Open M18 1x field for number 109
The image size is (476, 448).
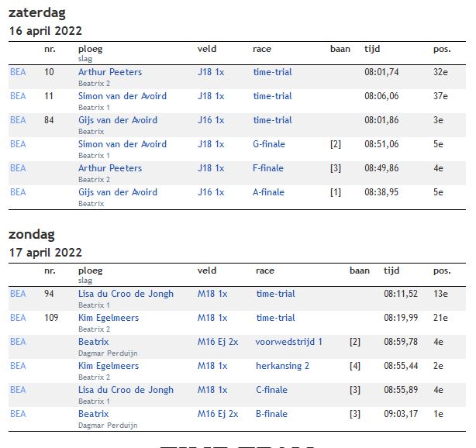tap(212, 318)
